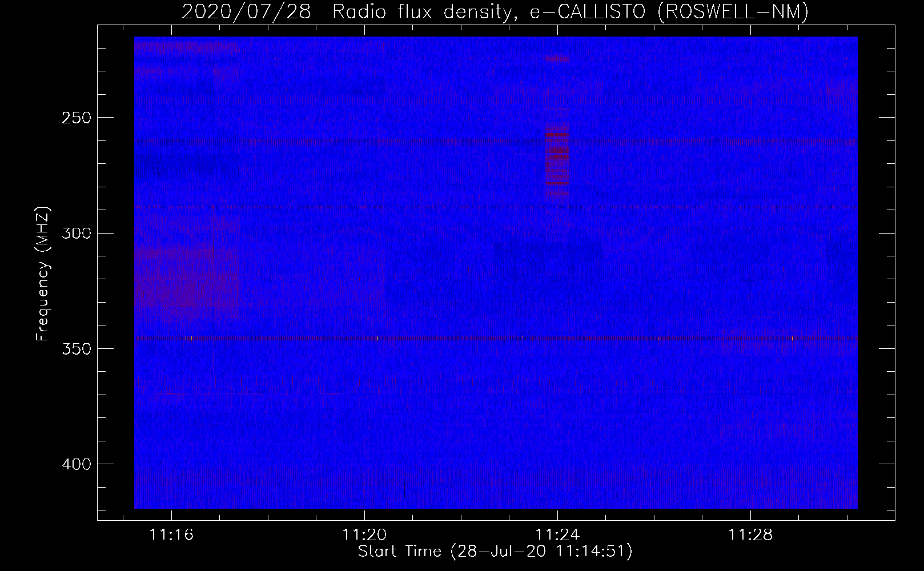This screenshot has width=924, height=571.
Task: Click the Start Time axis label
Action: coord(495,552)
